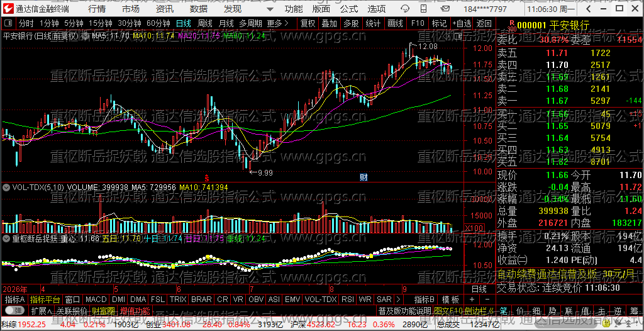Image resolution: width=644 pixels, height=331 pixels.
Task: Switch to 5分钟 period
Action: point(74,23)
